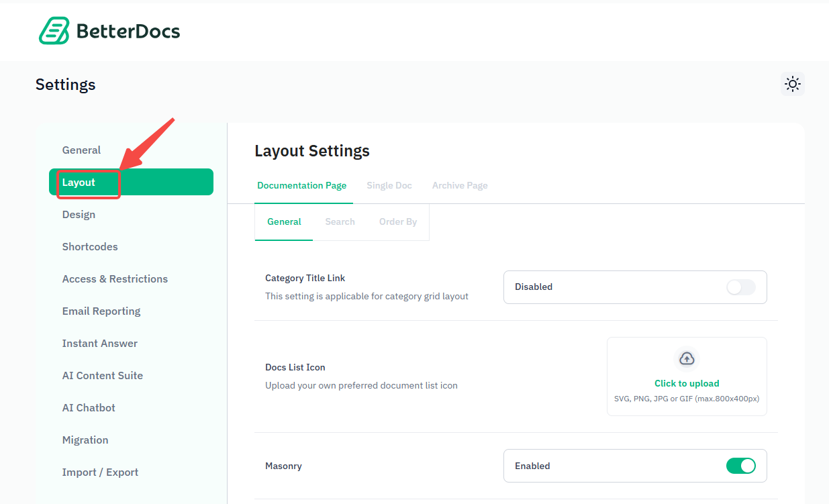Open the Shortcodes settings section
Screen dimensions: 829x504
click(x=90, y=246)
